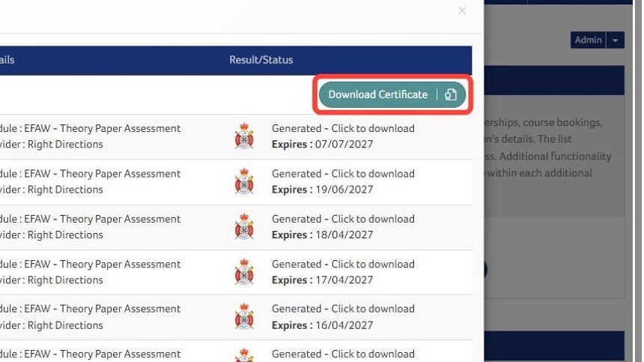Click the Result/Status column header

point(261,60)
